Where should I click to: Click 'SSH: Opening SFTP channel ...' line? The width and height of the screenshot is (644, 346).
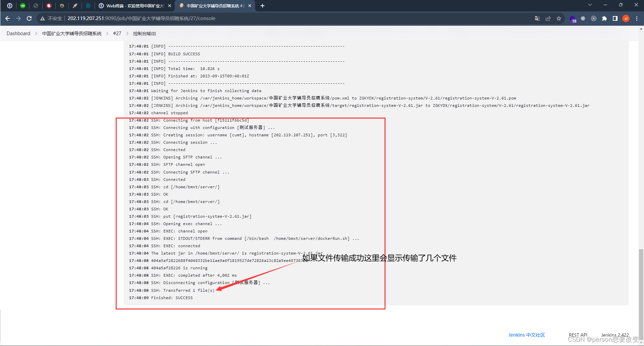pos(176,157)
